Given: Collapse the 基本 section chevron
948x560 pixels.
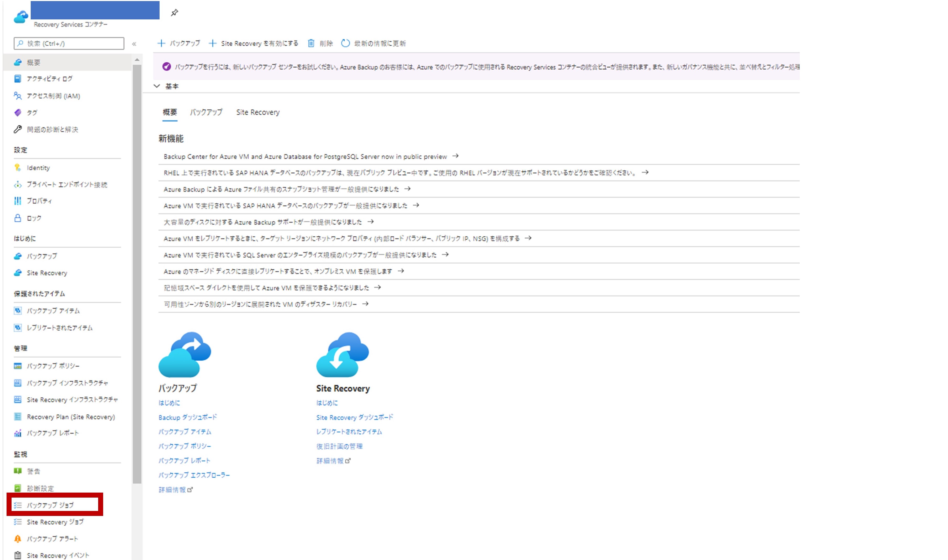Looking at the screenshot, I should (157, 86).
